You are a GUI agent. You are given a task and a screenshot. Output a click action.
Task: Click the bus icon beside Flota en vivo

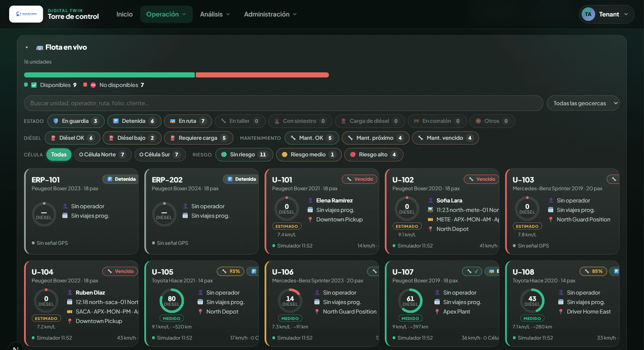pos(40,47)
